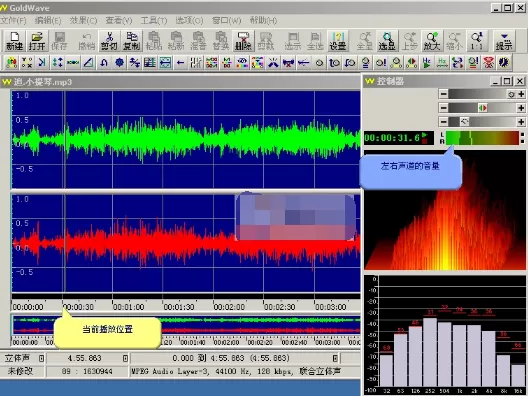Click the speed slider in 控制器 panel
Viewport: 528px width, 396px height.
click(482, 122)
